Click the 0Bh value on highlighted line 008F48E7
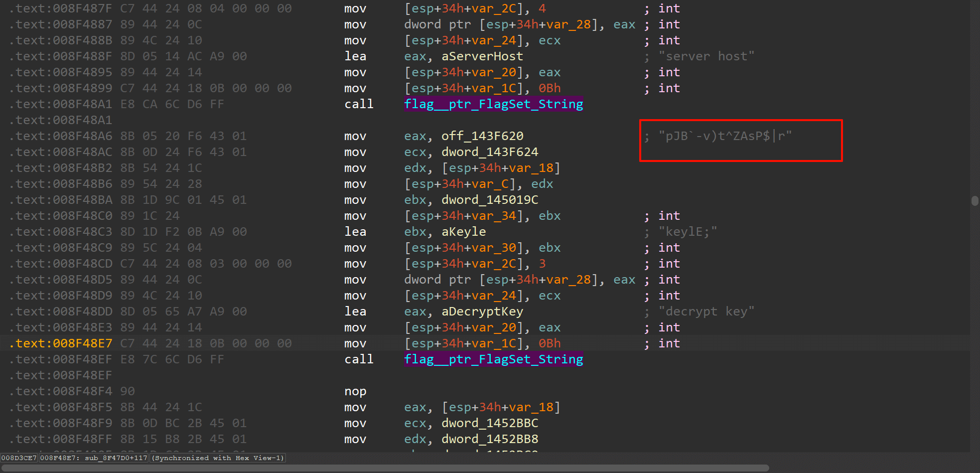The width and height of the screenshot is (980, 473). click(550, 343)
